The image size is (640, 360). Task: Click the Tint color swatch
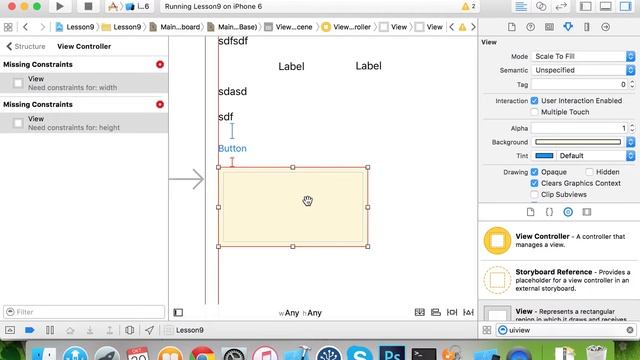click(544, 156)
